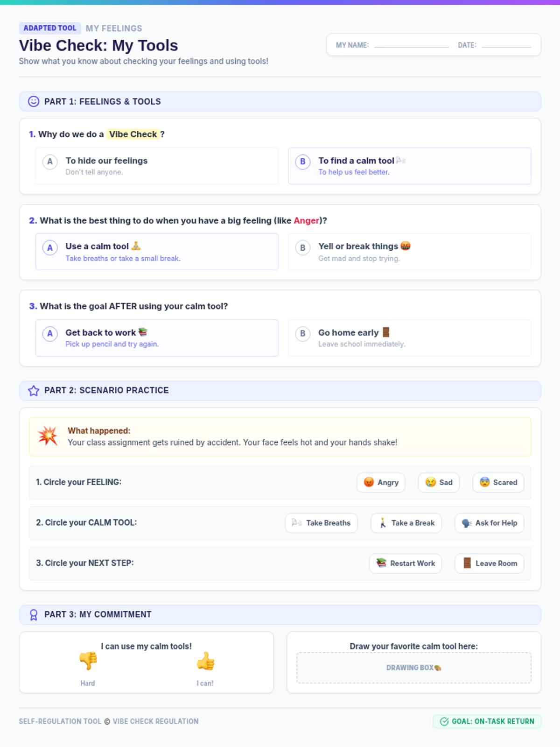
Task: Choose option B Go home early
Action: pos(410,338)
